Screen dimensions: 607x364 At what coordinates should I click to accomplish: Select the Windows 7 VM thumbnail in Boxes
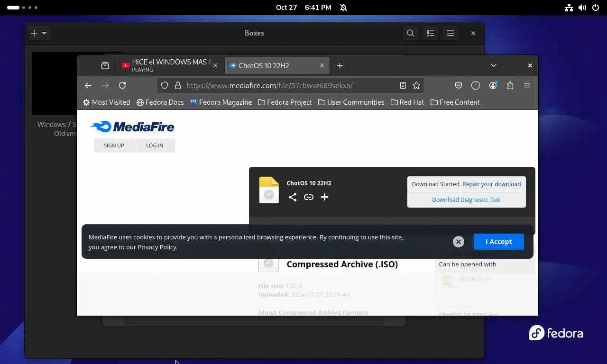(x=55, y=83)
